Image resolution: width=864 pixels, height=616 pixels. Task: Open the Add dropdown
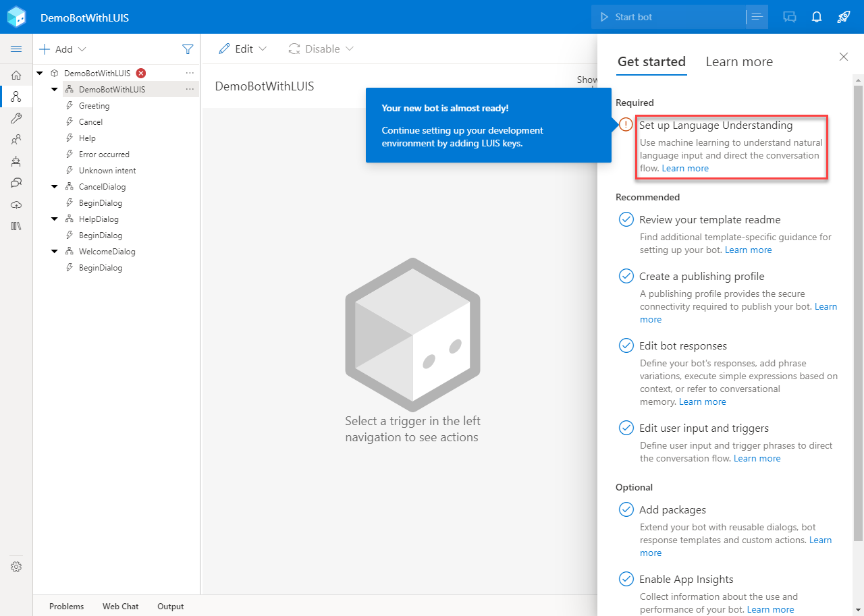pos(63,49)
